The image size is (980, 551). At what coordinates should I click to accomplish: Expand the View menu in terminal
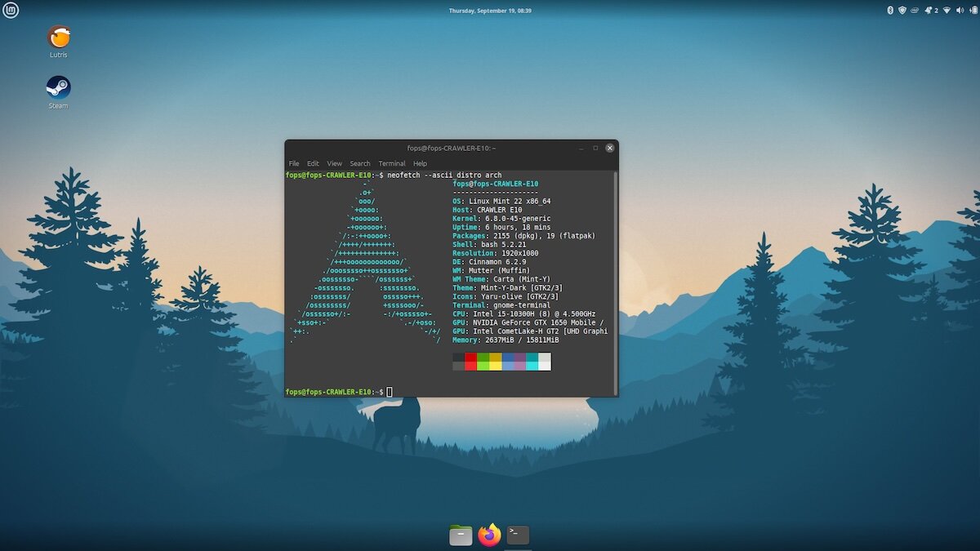[x=335, y=163]
